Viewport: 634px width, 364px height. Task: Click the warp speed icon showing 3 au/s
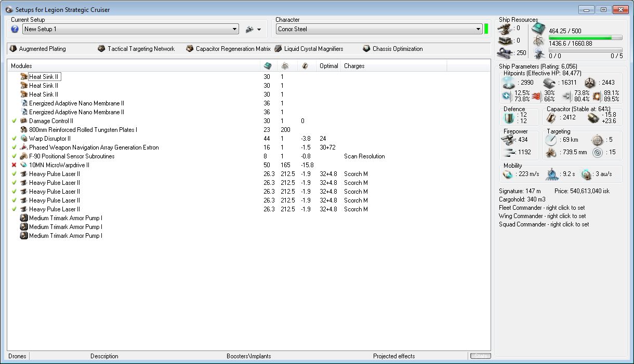[586, 174]
